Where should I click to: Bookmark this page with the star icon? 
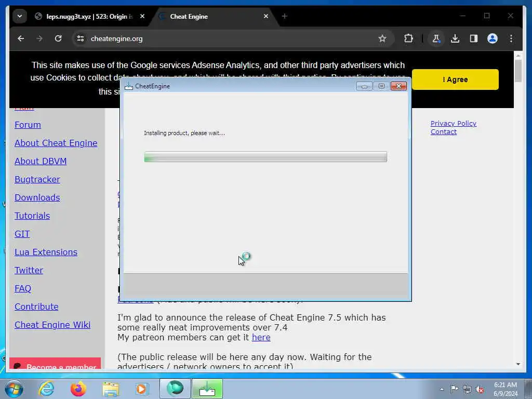(x=382, y=38)
